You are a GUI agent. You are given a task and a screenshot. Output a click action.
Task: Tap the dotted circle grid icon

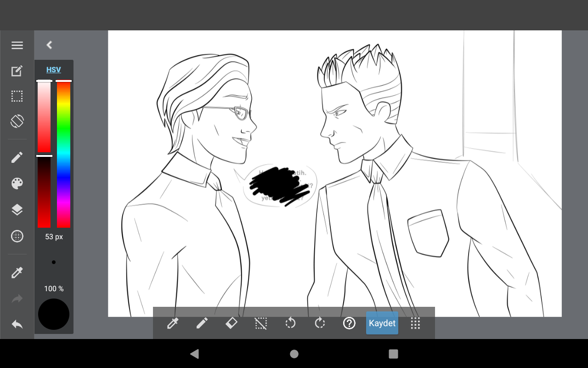point(17,236)
